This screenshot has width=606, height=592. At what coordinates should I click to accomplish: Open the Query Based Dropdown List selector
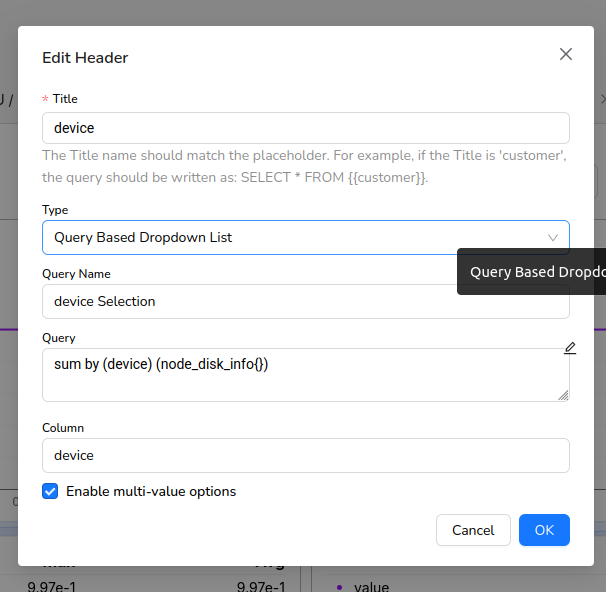[290, 238]
